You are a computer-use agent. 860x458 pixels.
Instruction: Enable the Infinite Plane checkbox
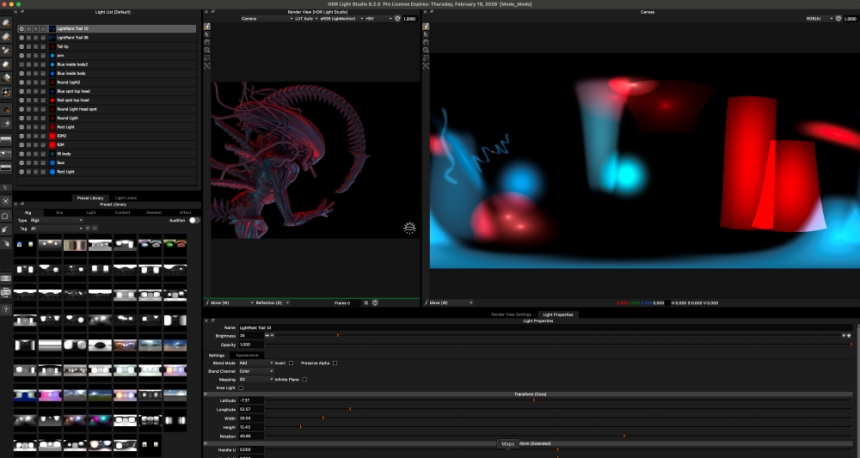coord(304,380)
